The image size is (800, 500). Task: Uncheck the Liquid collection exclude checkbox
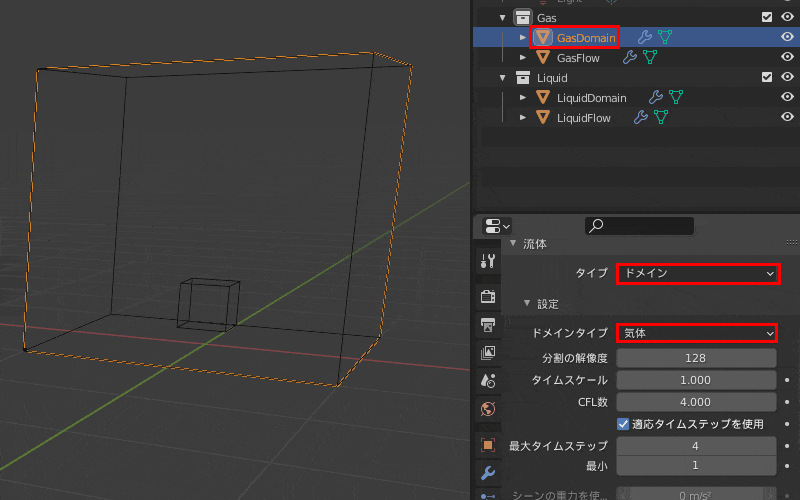(x=767, y=77)
